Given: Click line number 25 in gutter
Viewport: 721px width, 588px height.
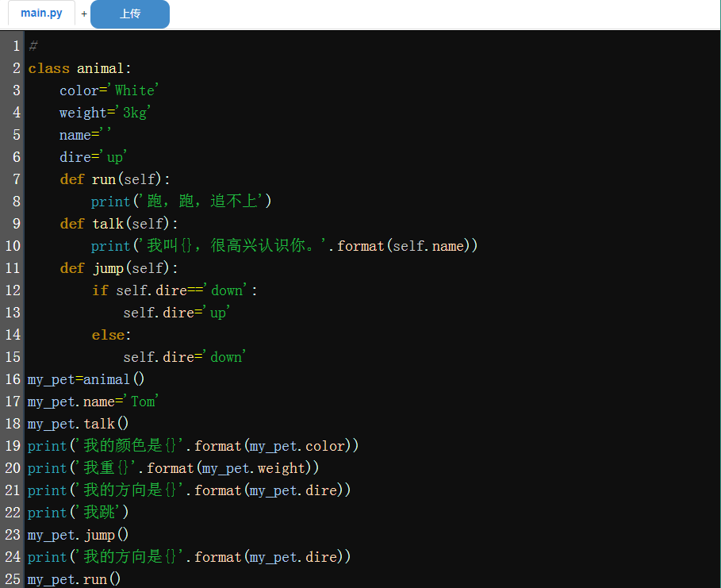Looking at the screenshot, I should (13, 579).
